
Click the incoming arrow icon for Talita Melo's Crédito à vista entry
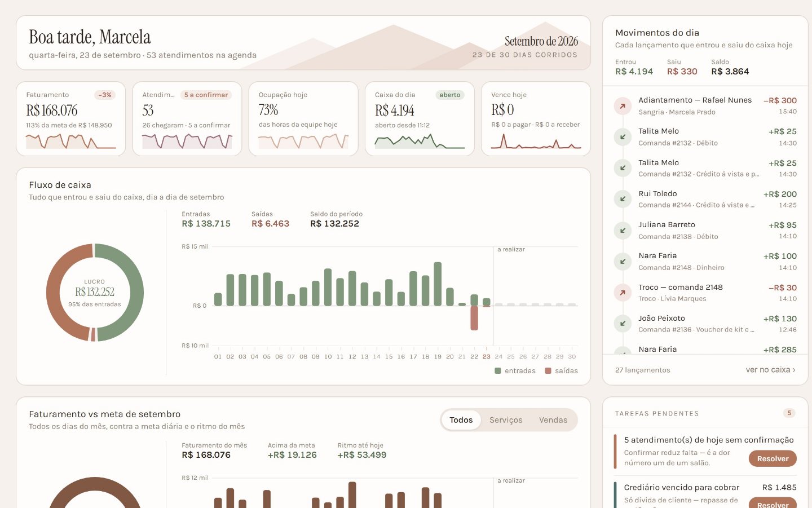point(623,168)
